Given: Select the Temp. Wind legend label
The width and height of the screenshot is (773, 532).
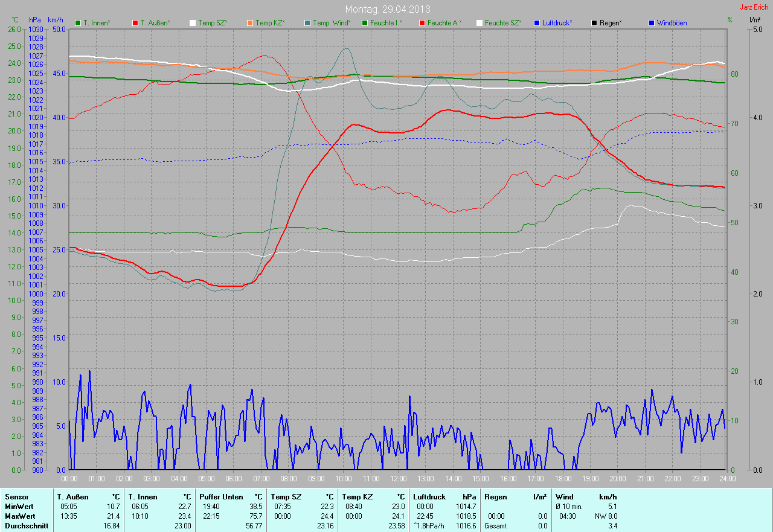Looking at the screenshot, I should [x=332, y=23].
